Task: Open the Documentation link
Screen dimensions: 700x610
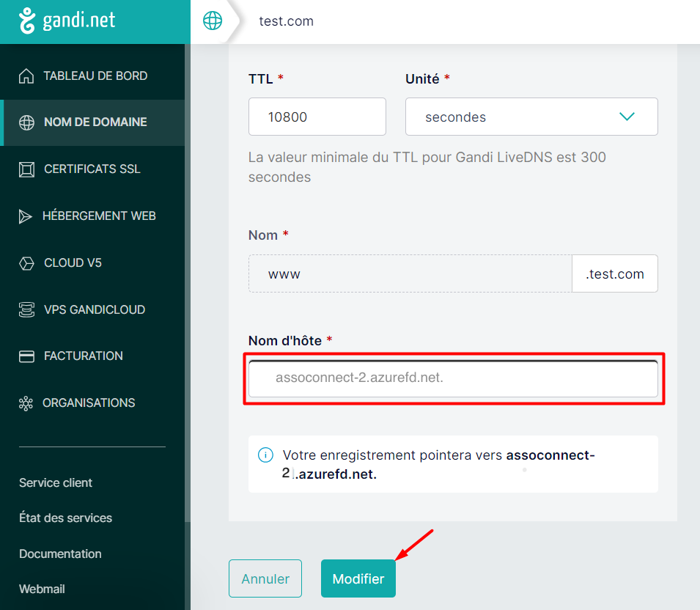Action: 60,554
